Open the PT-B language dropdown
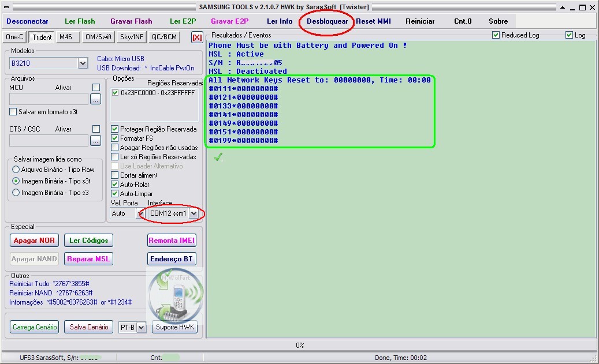Image resolution: width=599 pixels, height=364 pixels. click(142, 328)
